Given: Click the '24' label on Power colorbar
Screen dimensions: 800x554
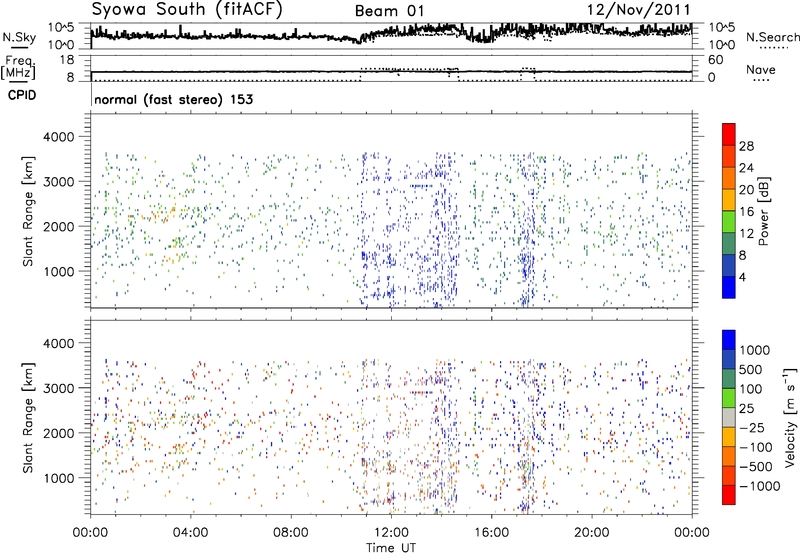Looking at the screenshot, I should click(746, 168).
